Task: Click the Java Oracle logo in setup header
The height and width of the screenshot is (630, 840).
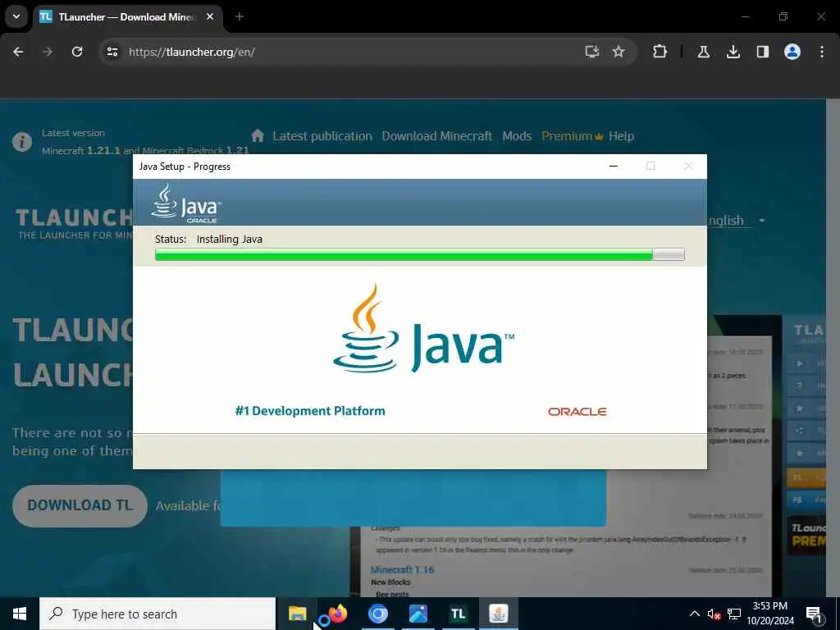Action: pyautogui.click(x=186, y=203)
